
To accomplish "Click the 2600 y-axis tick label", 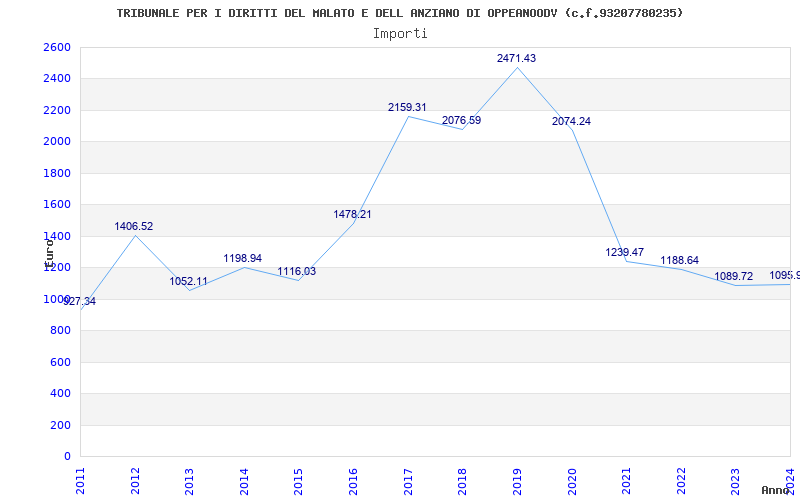I will (57, 47).
